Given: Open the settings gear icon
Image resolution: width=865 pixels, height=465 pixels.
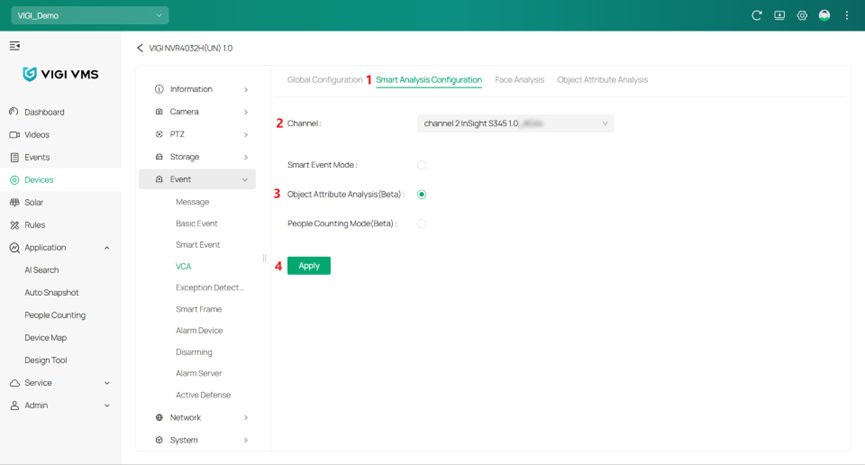Looking at the screenshot, I should click(802, 16).
